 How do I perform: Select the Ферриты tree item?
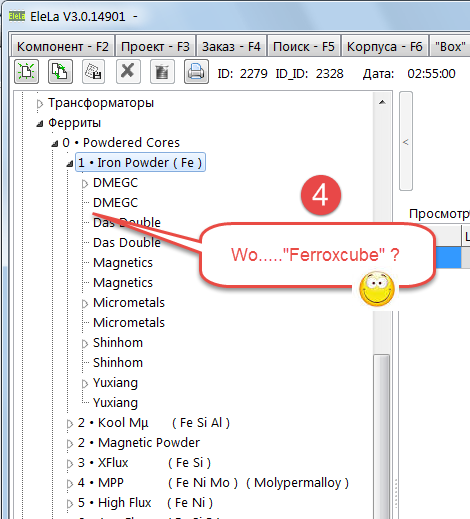74,123
